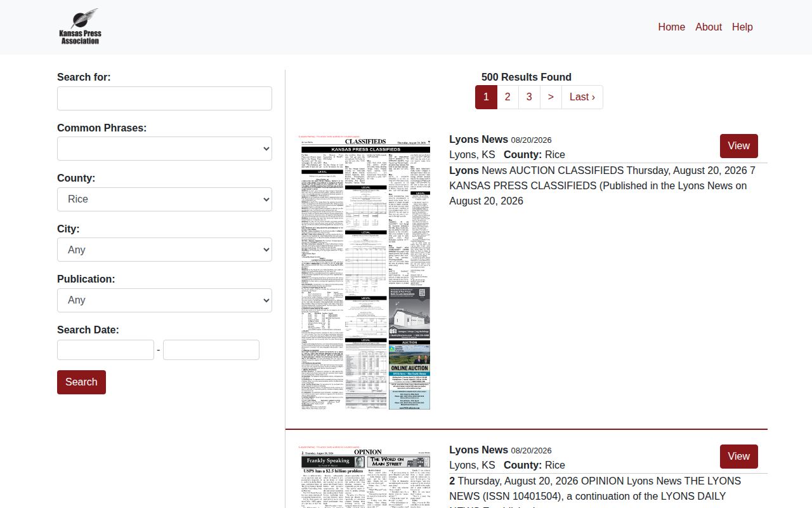Click the 'Search Date:' label
Viewport: 812px width, 508px height.
pyautogui.click(x=88, y=330)
